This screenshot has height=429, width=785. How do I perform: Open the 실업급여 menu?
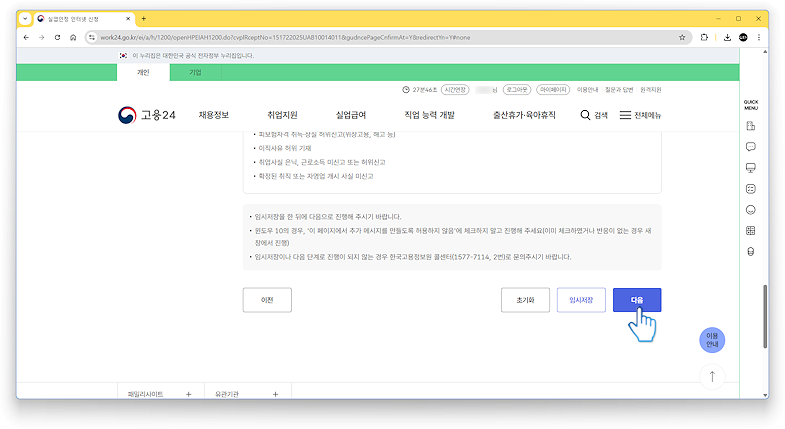pos(351,115)
